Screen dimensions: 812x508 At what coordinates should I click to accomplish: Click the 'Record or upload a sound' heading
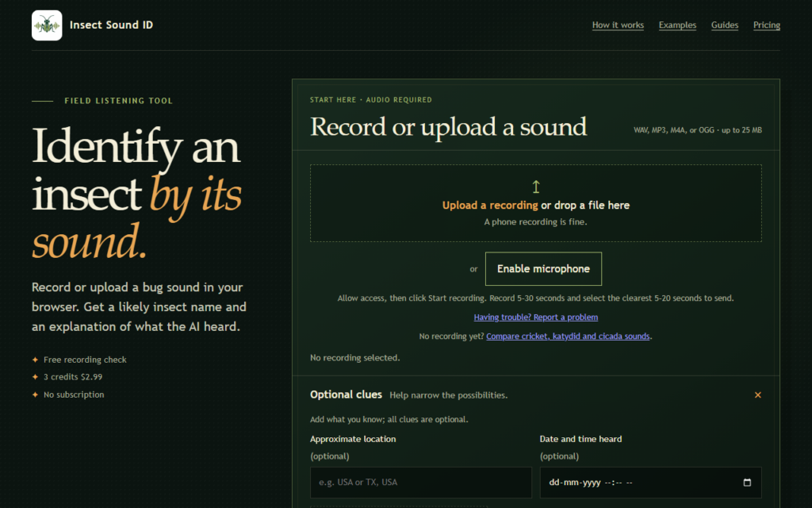tap(449, 126)
